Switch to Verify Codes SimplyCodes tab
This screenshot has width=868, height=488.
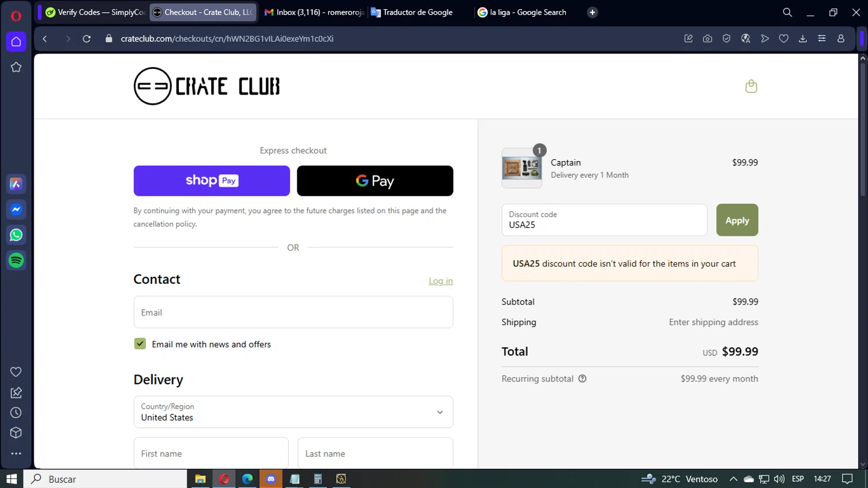[x=95, y=12]
